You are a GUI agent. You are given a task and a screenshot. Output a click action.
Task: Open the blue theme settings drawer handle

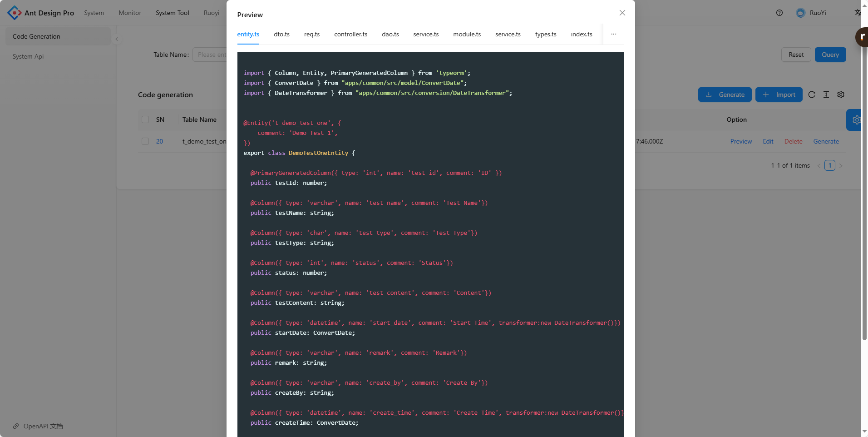tap(855, 120)
